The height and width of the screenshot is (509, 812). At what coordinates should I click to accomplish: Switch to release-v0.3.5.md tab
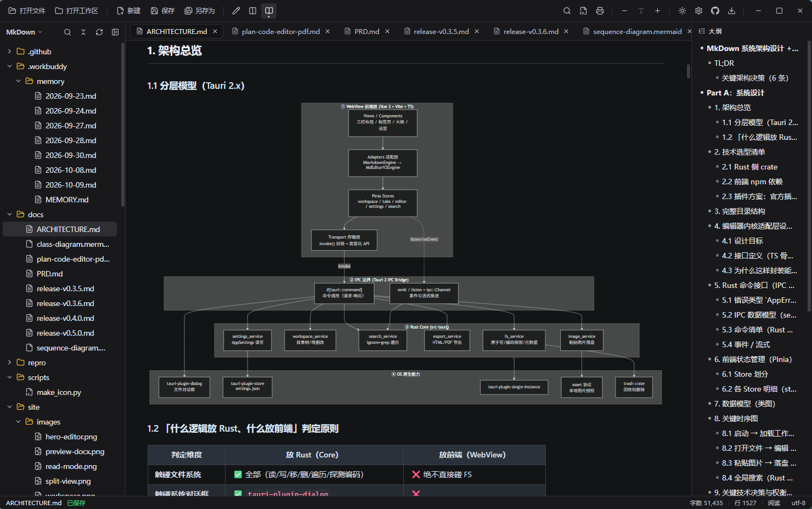(441, 32)
